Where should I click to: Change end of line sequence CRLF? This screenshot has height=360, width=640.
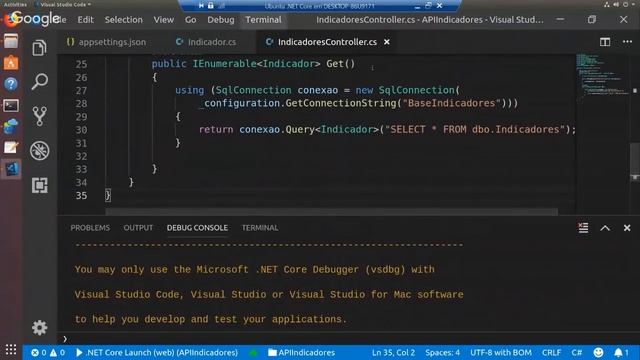click(551, 353)
